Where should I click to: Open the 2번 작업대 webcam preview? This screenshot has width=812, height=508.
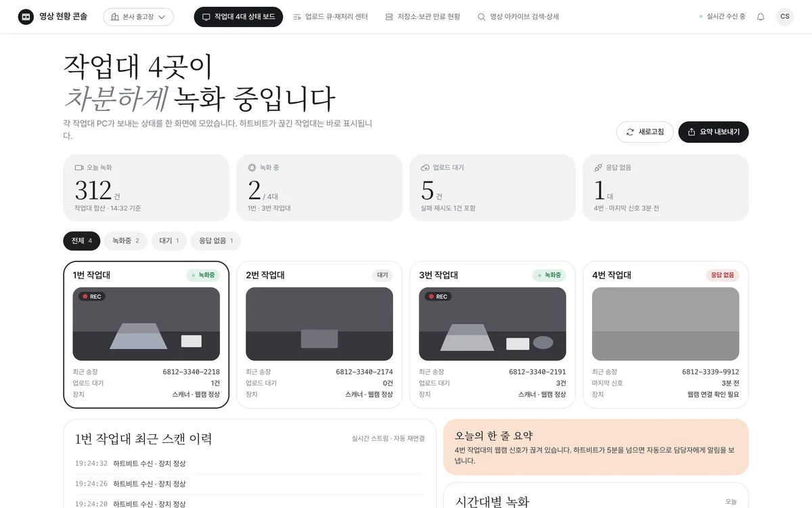click(x=319, y=324)
